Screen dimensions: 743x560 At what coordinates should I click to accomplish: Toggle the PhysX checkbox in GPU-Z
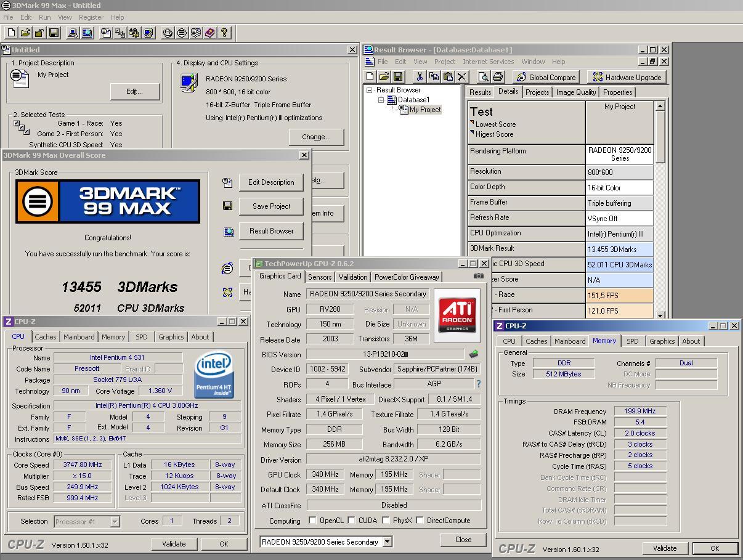386,521
